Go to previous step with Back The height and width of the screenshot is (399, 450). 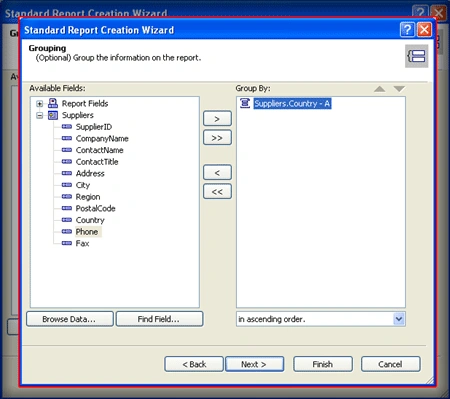(x=194, y=364)
